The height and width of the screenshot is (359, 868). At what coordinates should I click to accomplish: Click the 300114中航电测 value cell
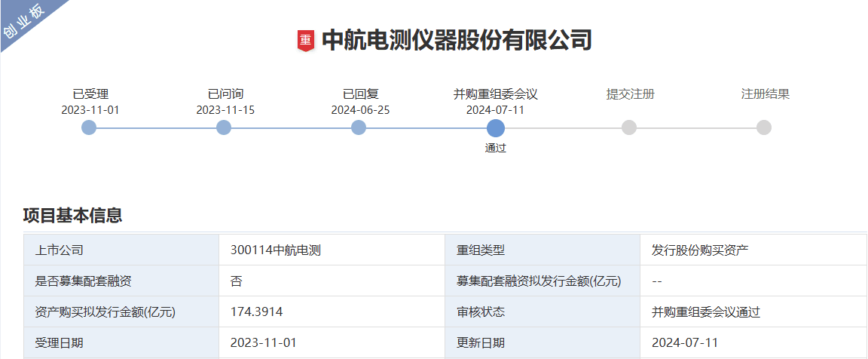(332, 250)
